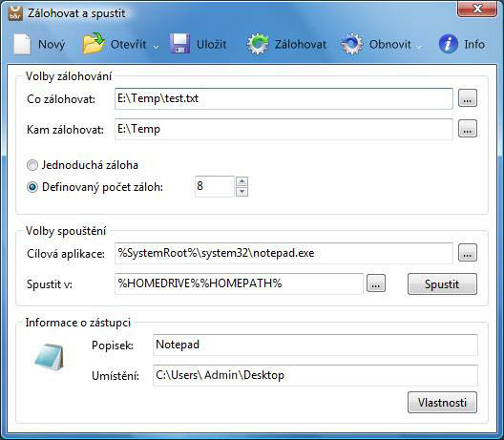Select Definovaný počet záloh radio button
This screenshot has height=440, width=504.
coord(32,187)
